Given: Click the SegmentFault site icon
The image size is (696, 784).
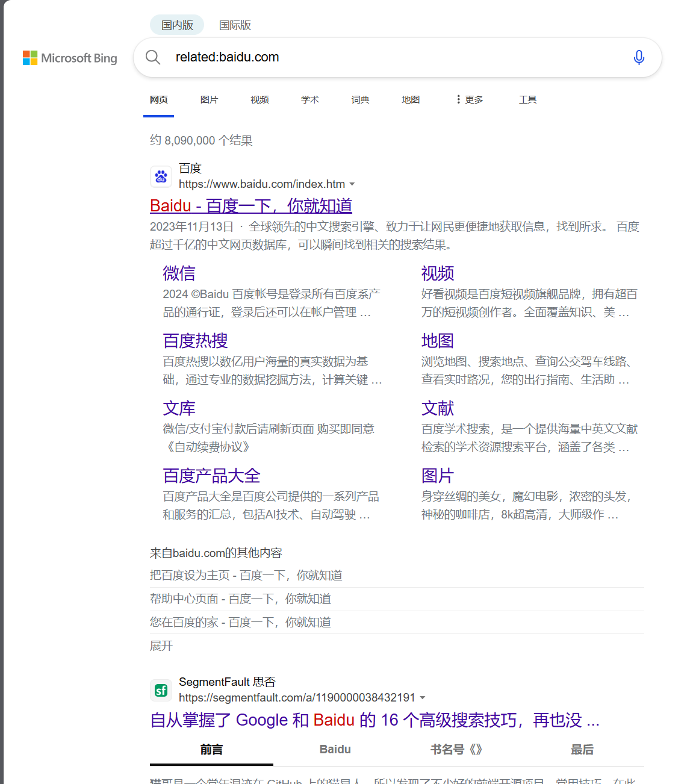Looking at the screenshot, I should point(161,690).
